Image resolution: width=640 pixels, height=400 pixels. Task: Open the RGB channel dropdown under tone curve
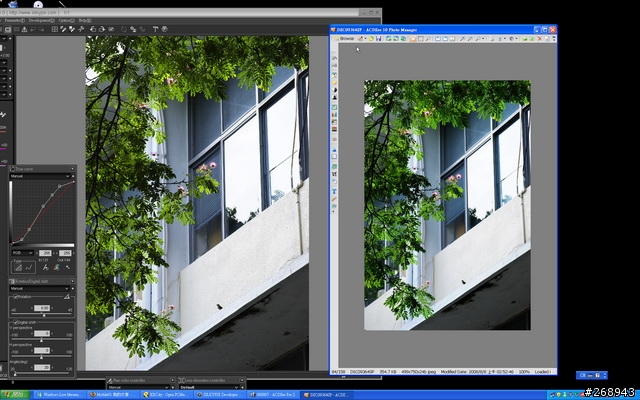22,253
